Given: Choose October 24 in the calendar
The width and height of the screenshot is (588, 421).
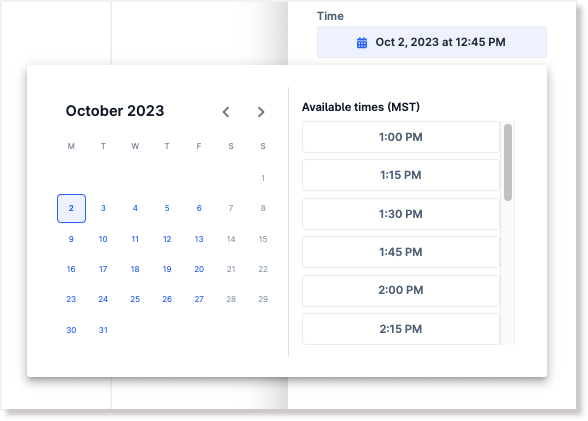Looking at the screenshot, I should [103, 299].
